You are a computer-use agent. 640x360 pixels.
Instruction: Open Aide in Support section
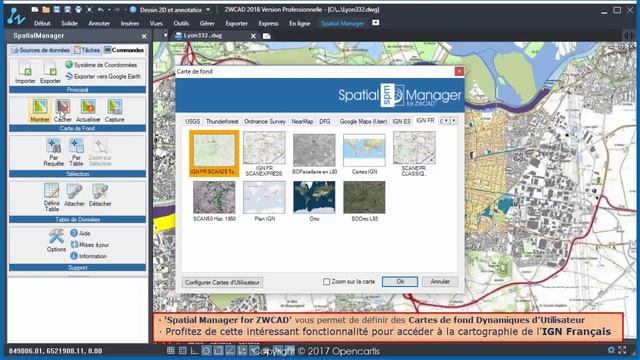80,233
